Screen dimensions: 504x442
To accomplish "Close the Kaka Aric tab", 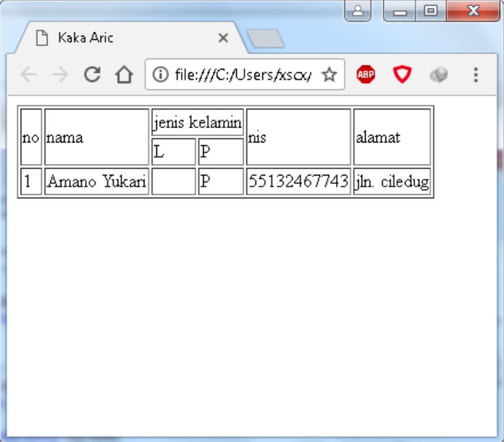I will pyautogui.click(x=223, y=38).
